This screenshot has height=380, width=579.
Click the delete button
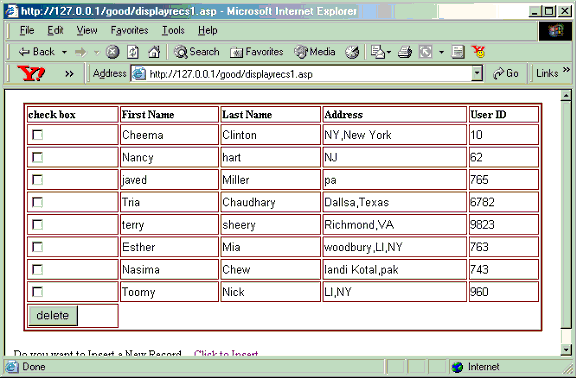click(x=53, y=315)
